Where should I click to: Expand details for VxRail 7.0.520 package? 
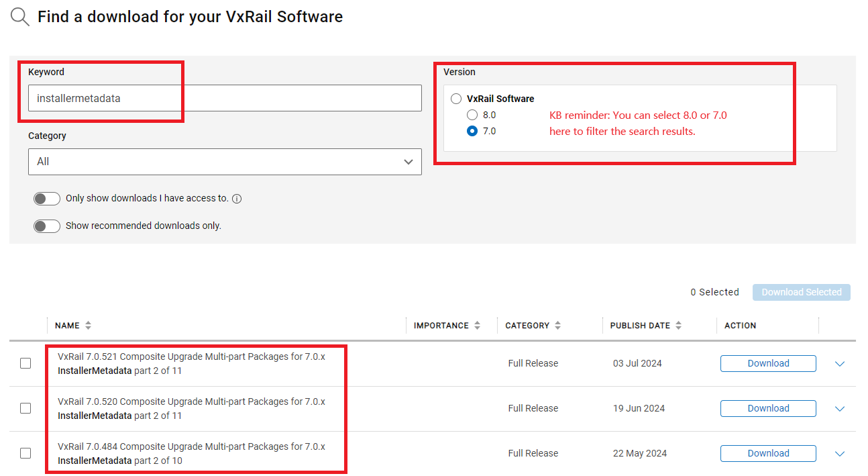(x=840, y=408)
